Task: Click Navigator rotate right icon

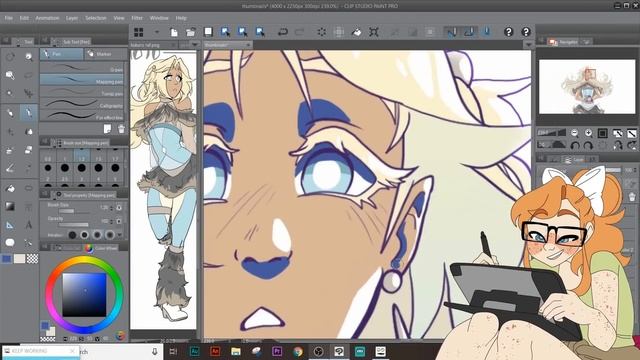Action: coord(588,145)
